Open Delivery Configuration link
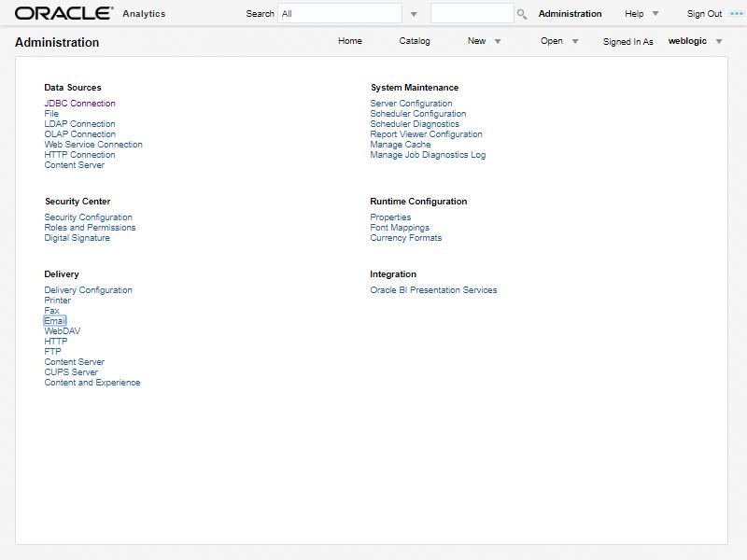Screen dimensions: 747x560 88,290
